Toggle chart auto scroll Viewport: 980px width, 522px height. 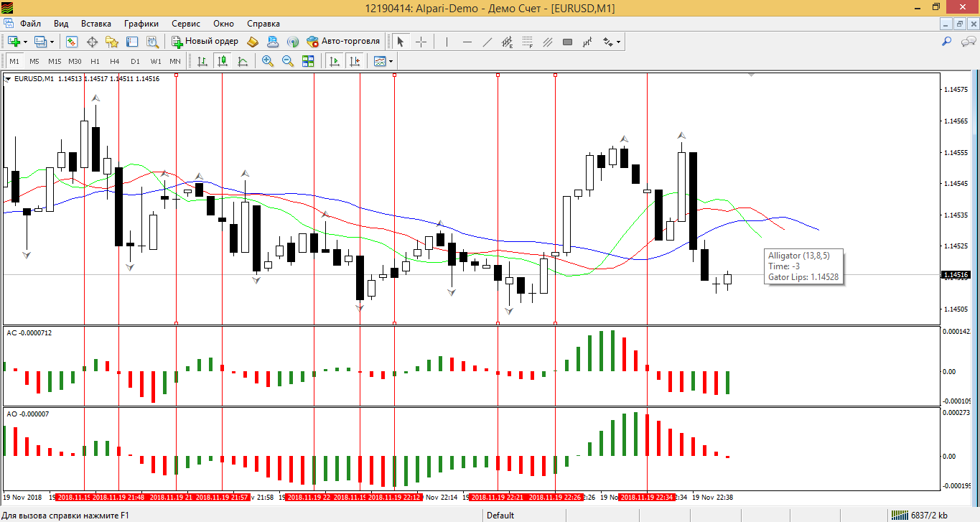coord(334,61)
